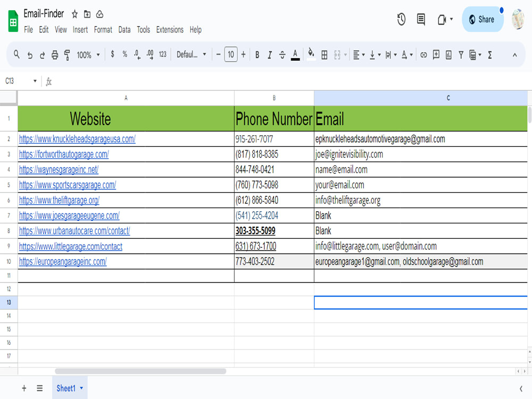This screenshot has height=399, width=532.
Task: Toggle bold formatting
Action: tap(257, 55)
